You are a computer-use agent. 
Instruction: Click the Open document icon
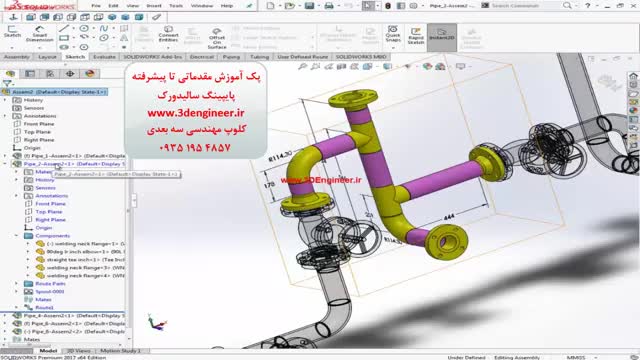tap(289, 6)
